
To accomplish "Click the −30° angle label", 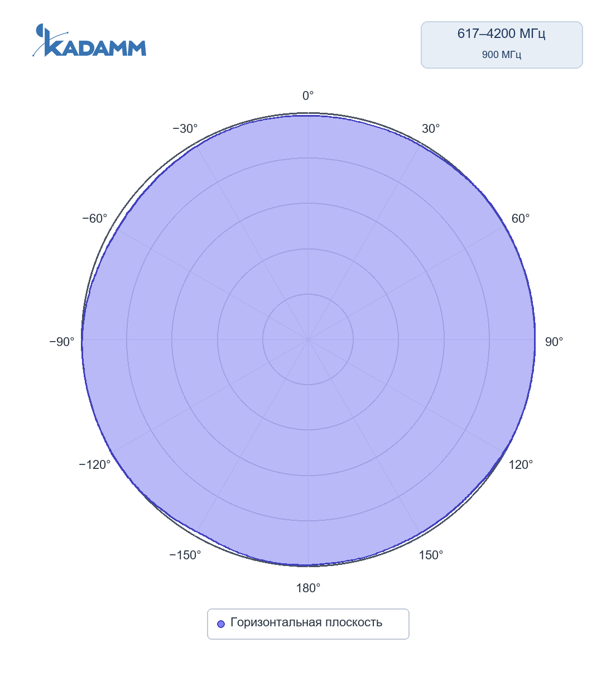I will point(185,129).
